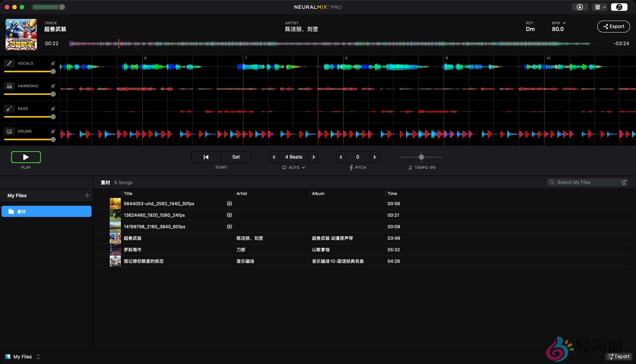The image size is (636, 364).
Task: Mute the Drums stem
Action: click(x=53, y=131)
